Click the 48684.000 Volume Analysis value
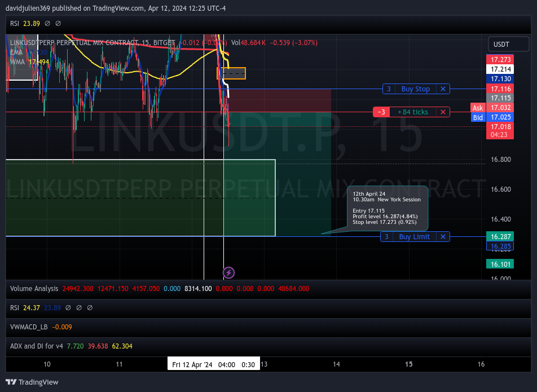This screenshot has height=392, width=537. click(x=293, y=289)
